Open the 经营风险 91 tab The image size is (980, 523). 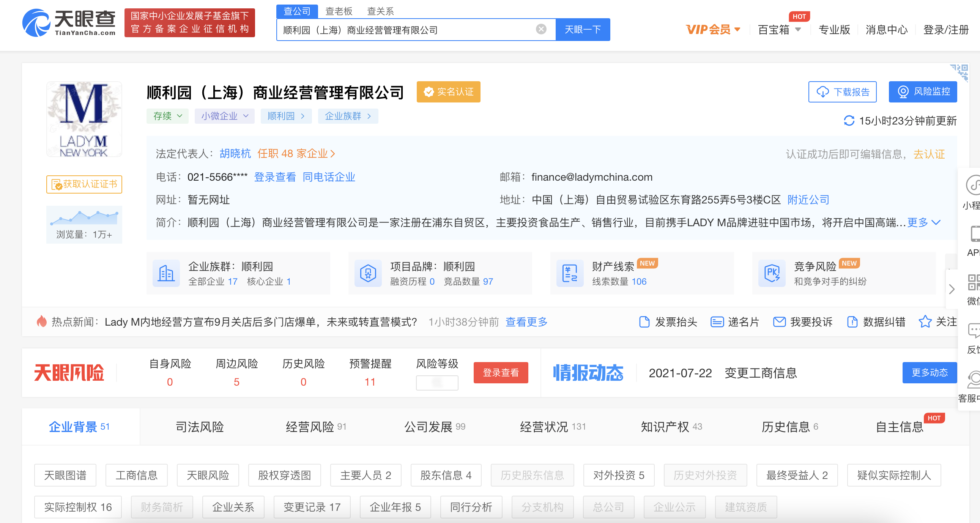316,426
